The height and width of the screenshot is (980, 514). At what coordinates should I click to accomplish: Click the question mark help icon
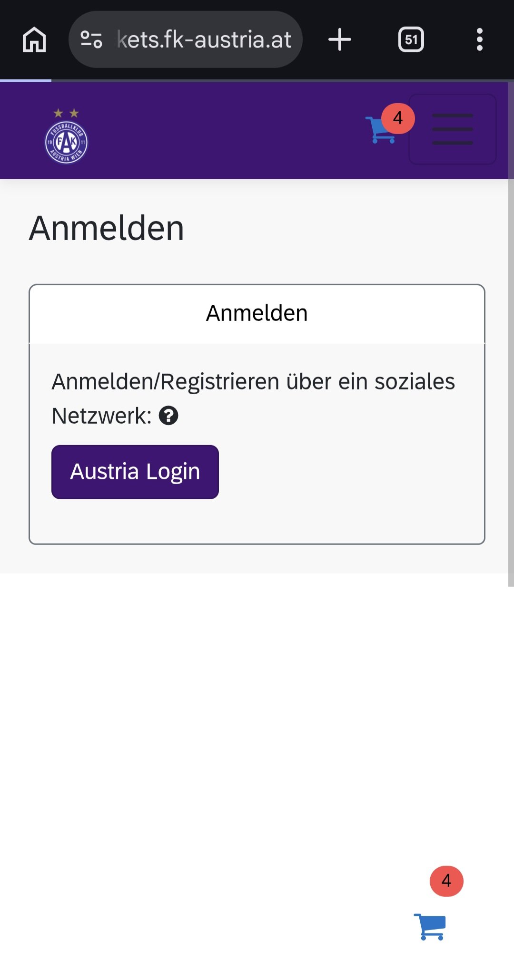(168, 416)
